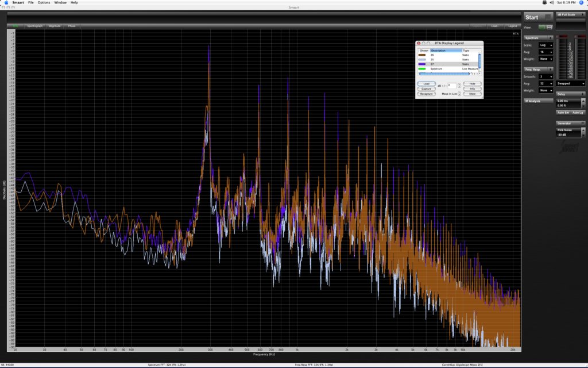Select the split-pane View icon
The height and width of the screenshot is (368, 588).
click(x=550, y=28)
